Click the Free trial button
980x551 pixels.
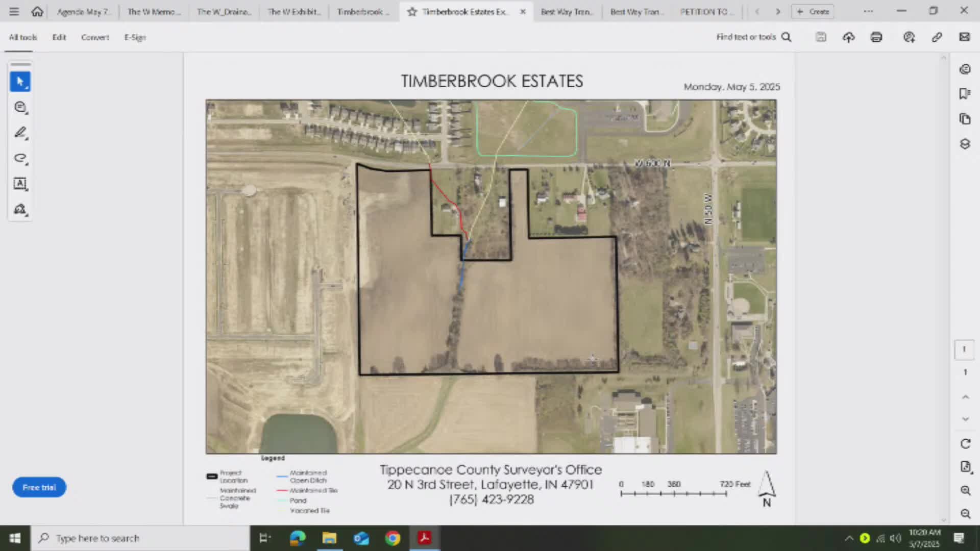click(39, 487)
